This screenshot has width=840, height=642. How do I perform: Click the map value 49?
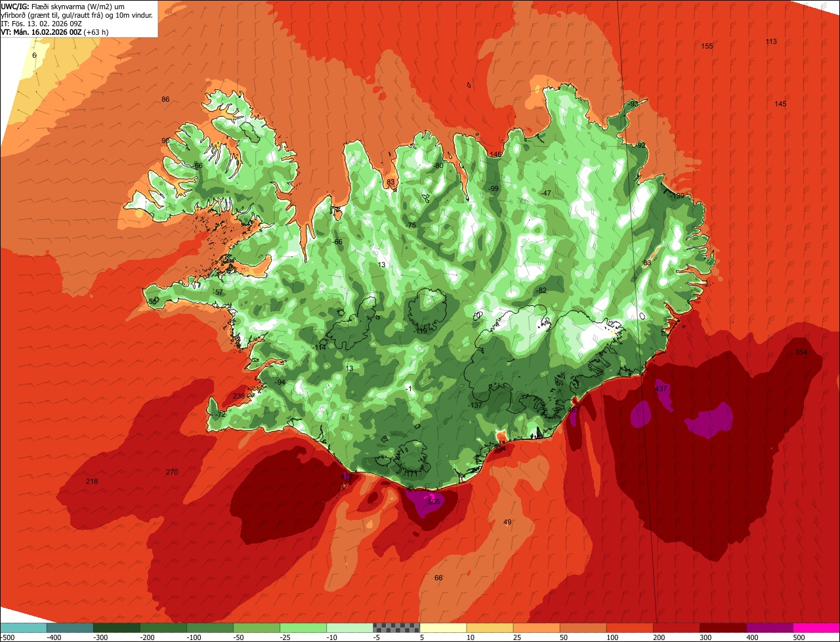tap(507, 522)
